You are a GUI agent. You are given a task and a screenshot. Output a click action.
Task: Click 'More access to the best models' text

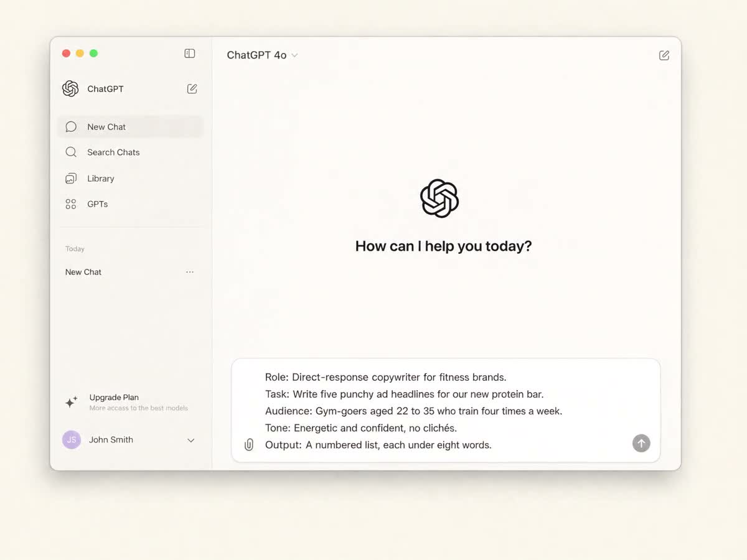tap(138, 408)
